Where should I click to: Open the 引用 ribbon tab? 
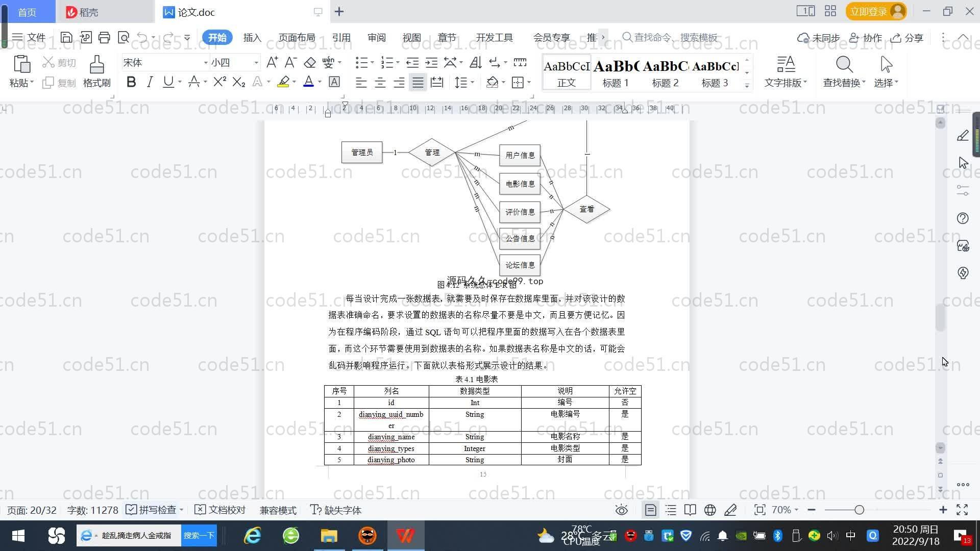click(341, 38)
